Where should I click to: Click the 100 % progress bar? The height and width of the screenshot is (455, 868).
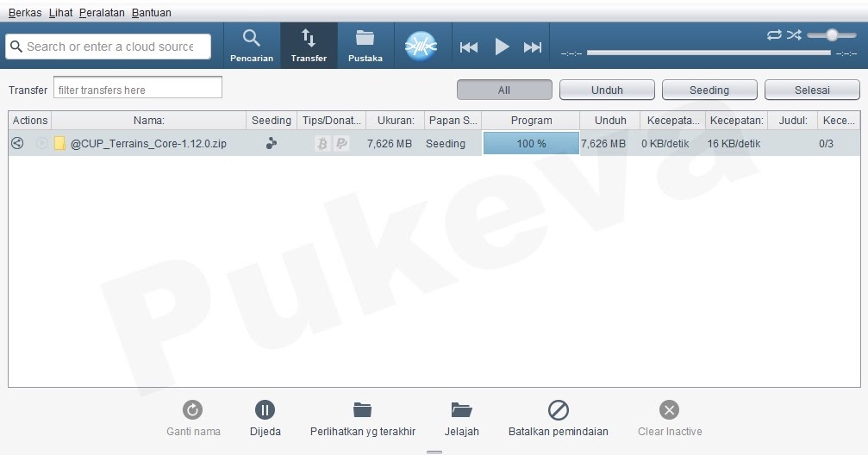point(531,143)
